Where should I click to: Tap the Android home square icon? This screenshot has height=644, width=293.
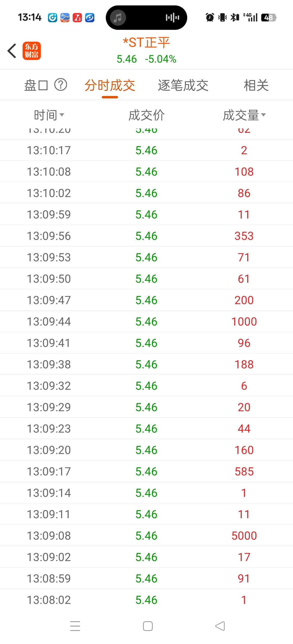(148, 626)
